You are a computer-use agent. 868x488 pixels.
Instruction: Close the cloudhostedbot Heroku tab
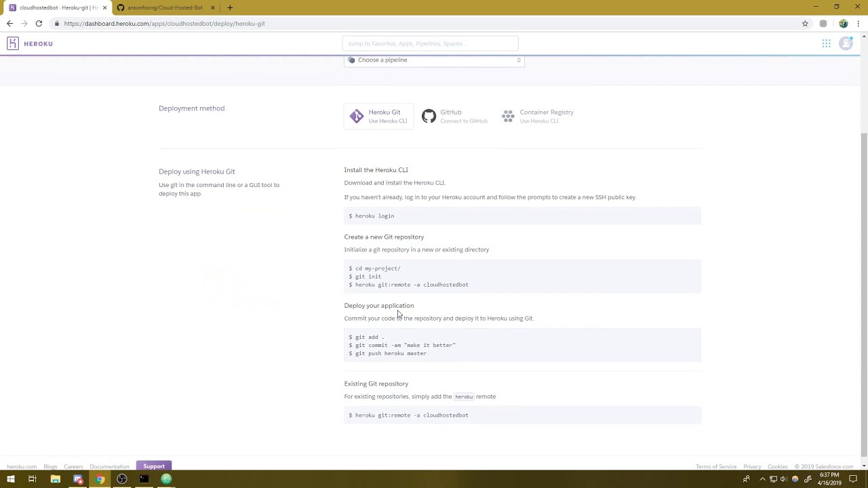(104, 7)
